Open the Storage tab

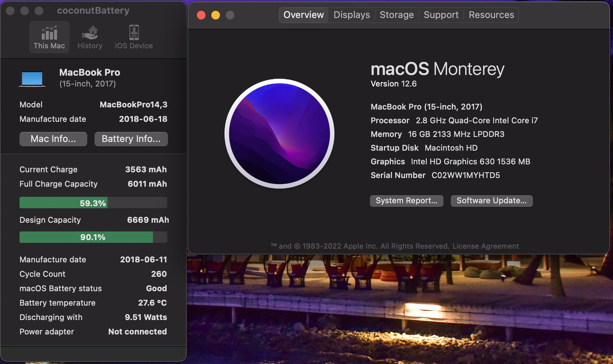(396, 15)
